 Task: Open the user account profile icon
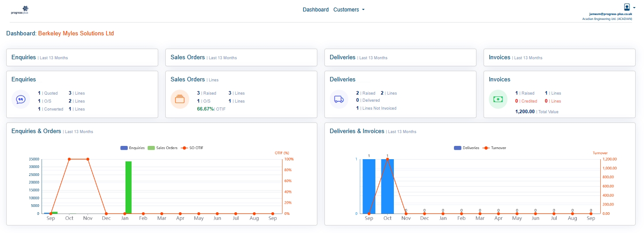click(x=626, y=7)
